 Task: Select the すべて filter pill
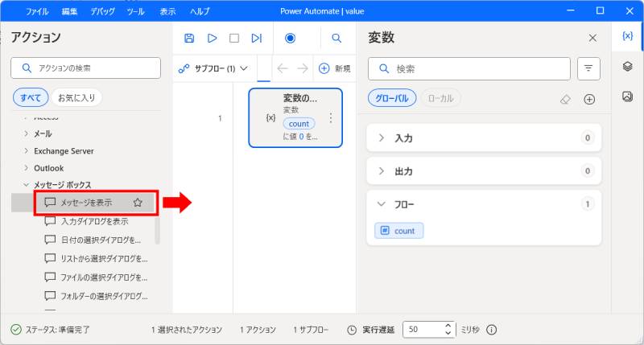[x=31, y=97]
